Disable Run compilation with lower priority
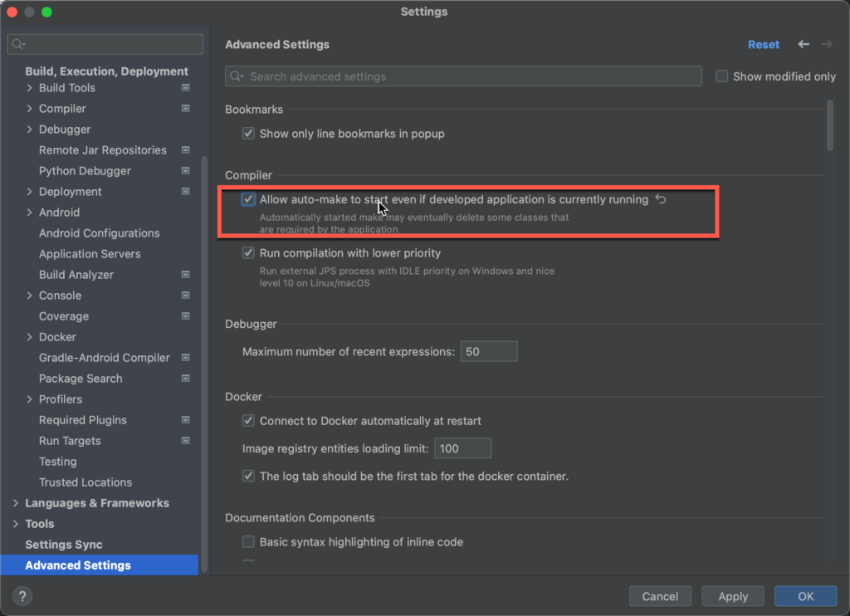Viewport: 850px width, 616px height. tap(248, 253)
